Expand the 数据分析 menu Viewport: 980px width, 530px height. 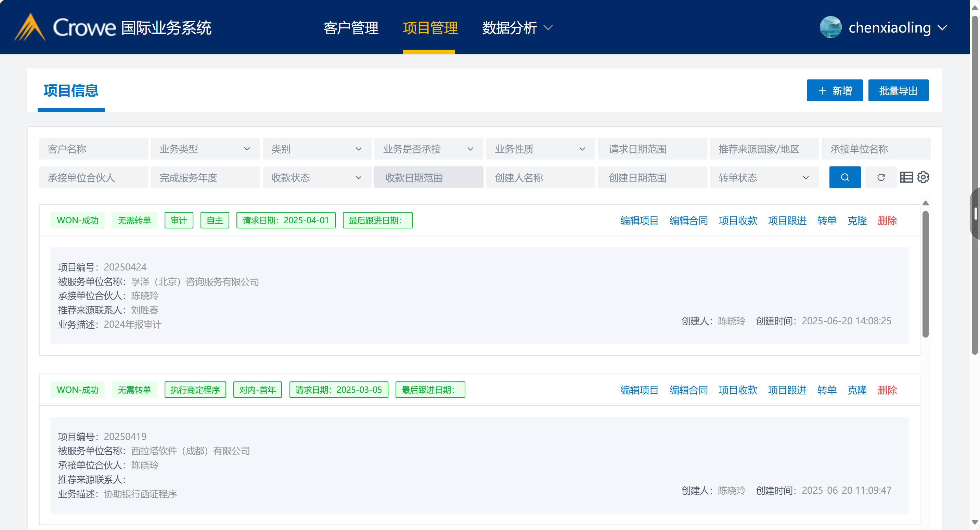click(x=517, y=28)
